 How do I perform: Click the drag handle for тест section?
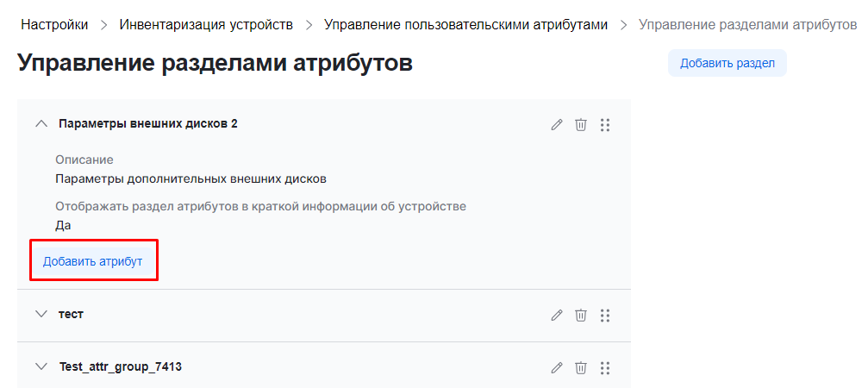pyautogui.click(x=605, y=316)
